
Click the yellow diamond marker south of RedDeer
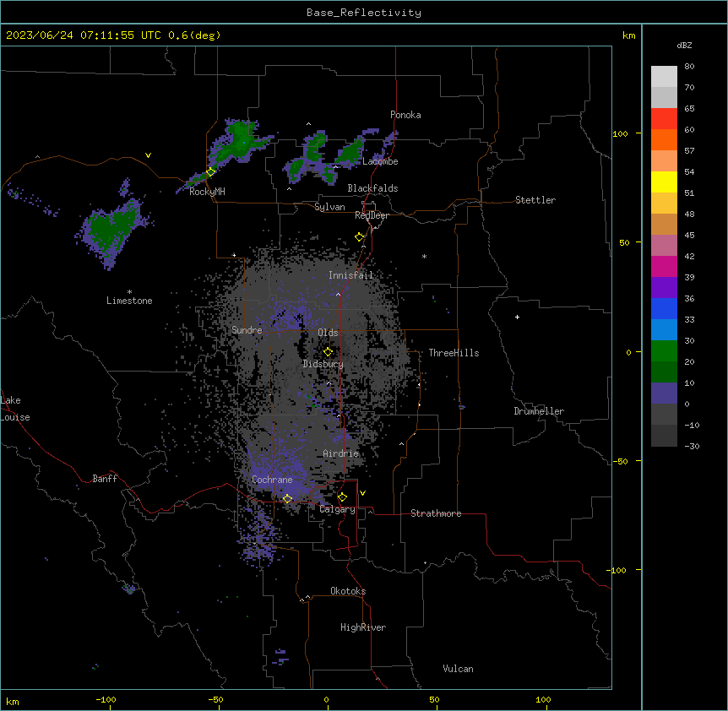point(359,237)
